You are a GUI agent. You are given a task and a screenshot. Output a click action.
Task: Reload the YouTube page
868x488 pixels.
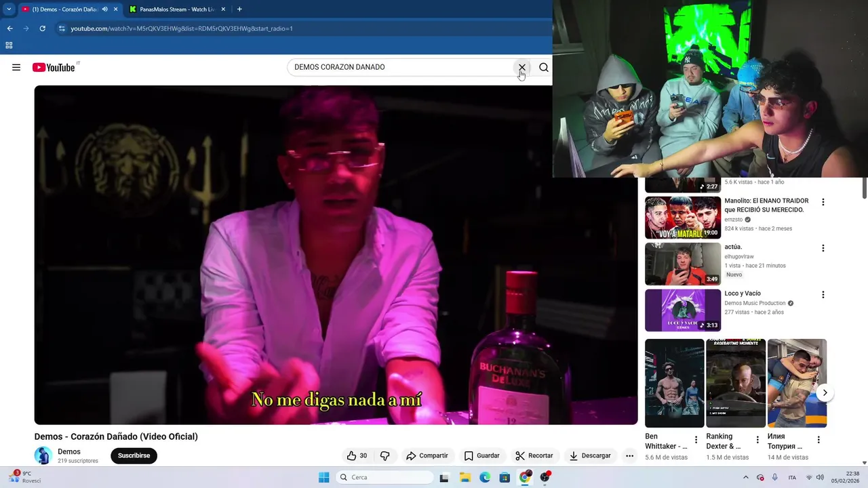42,28
